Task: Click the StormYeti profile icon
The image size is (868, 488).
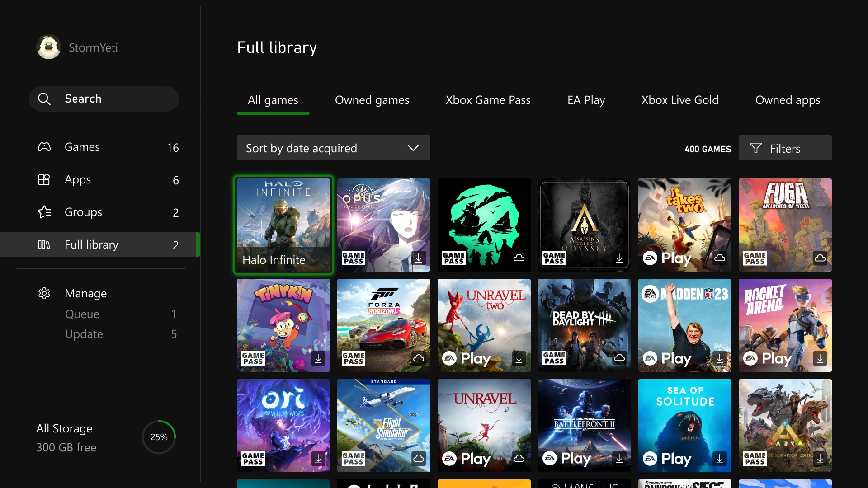Action: pos(47,47)
